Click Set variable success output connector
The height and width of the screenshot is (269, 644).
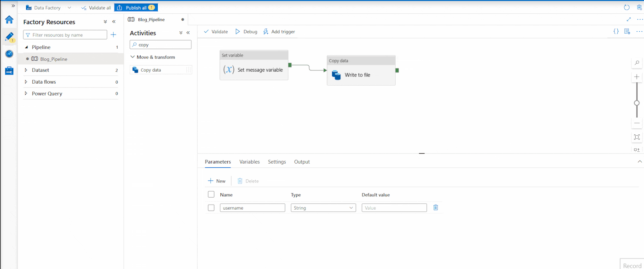(x=290, y=65)
